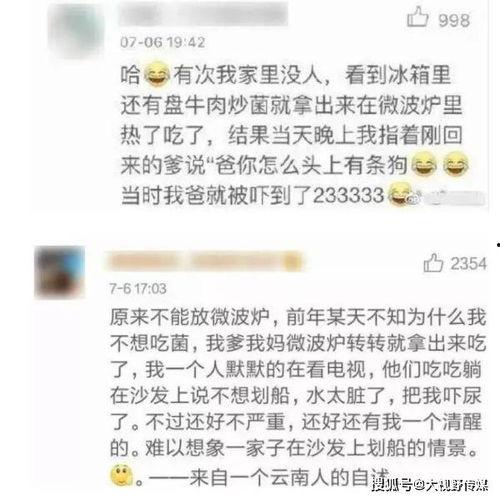This screenshot has width=500, height=499.
Task: Open the second commenter's blurred avatar
Action: pyautogui.click(x=60, y=272)
